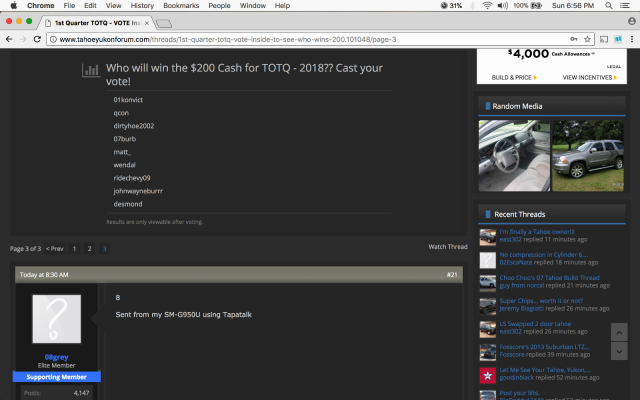This screenshot has width=640, height=400.
Task: Open the Chrome application menu
Action: [40, 5]
